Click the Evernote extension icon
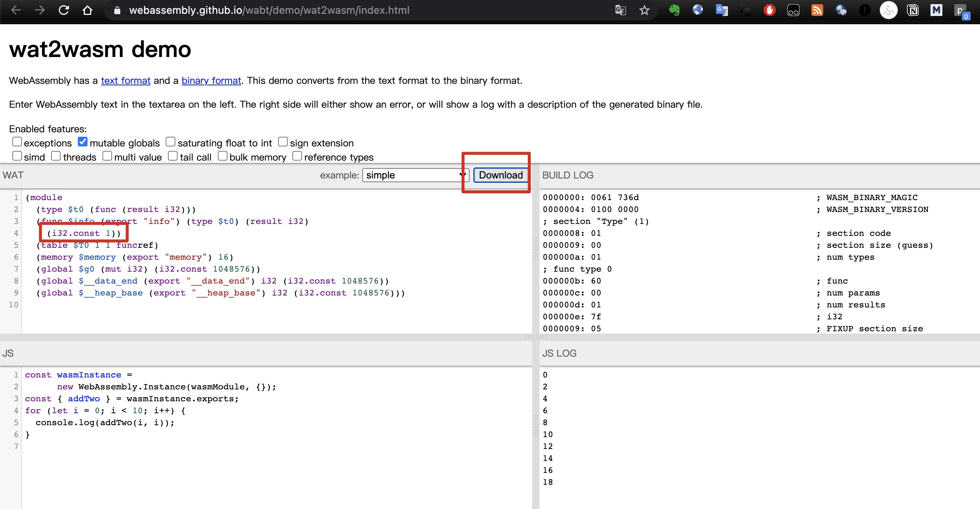The width and height of the screenshot is (980, 509). click(x=674, y=10)
